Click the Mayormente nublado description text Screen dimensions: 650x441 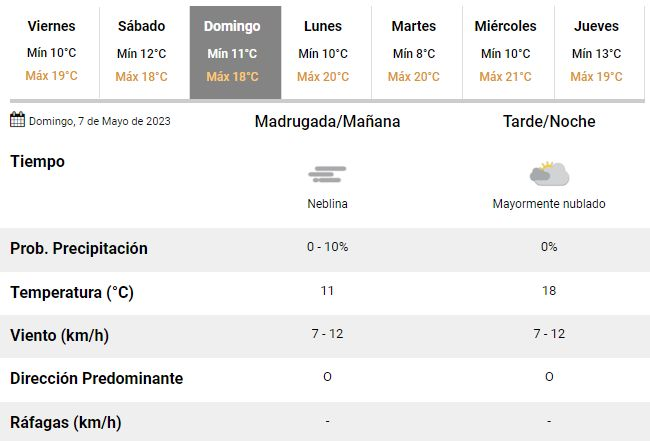[549, 203]
